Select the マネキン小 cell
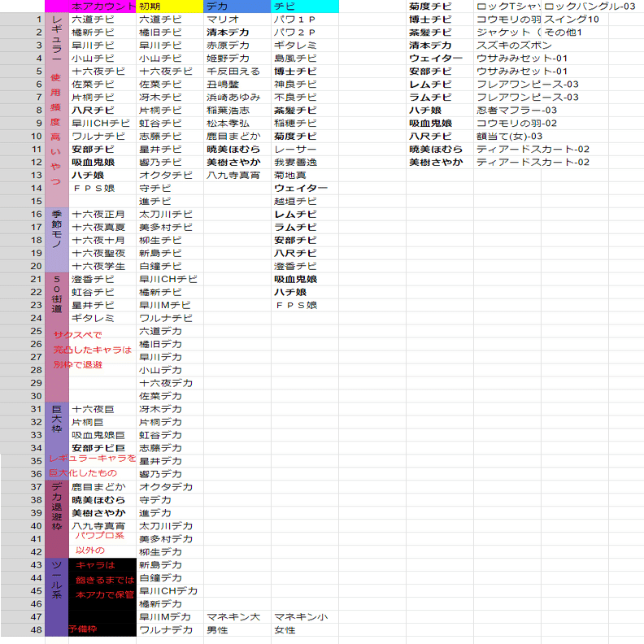 click(305, 617)
